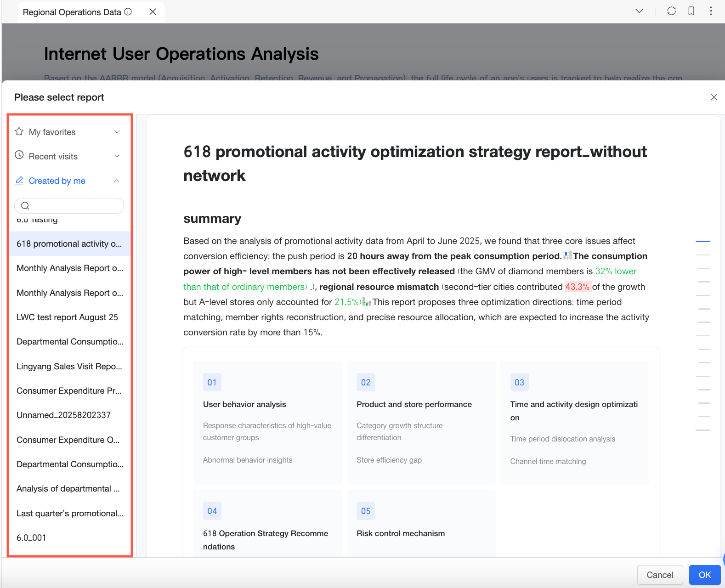725x588 pixels.
Task: Select the Consumer Expenditure O... report
Action: coord(70,440)
